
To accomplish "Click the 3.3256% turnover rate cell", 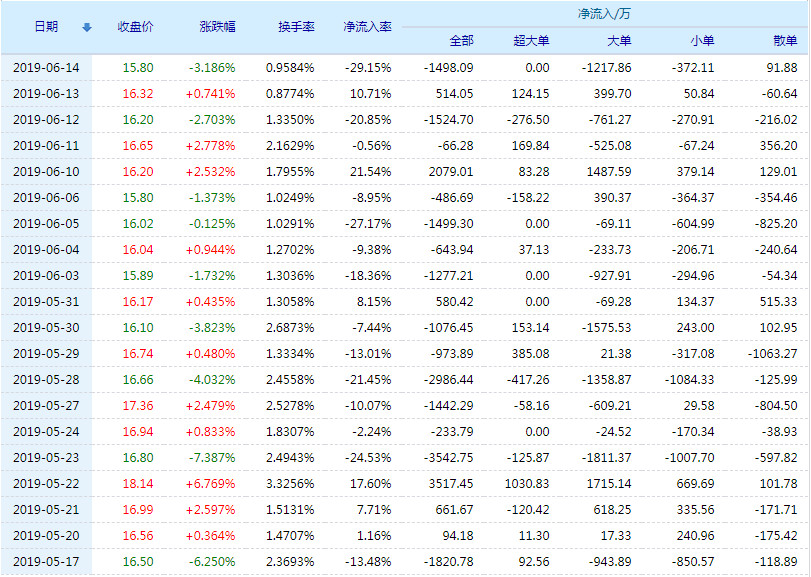I will coord(291,484).
